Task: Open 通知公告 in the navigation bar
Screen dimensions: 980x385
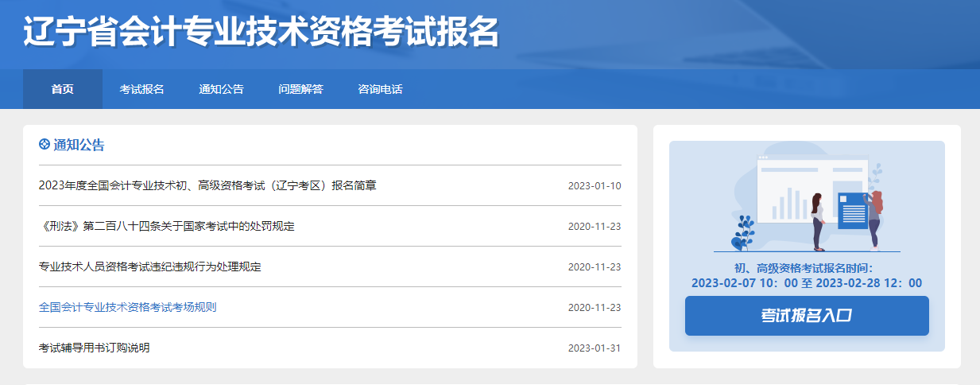Action: tap(221, 89)
